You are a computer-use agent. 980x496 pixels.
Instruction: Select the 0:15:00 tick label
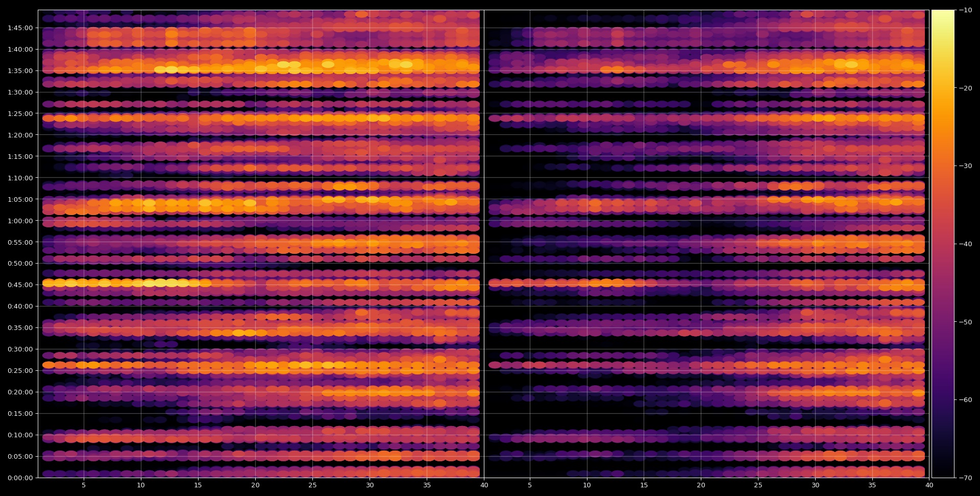[20, 414]
